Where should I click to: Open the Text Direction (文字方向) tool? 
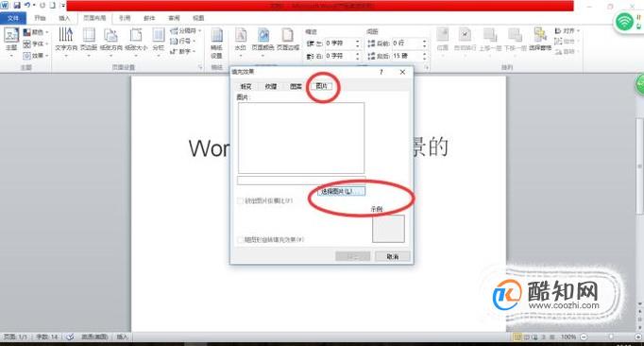(66, 40)
